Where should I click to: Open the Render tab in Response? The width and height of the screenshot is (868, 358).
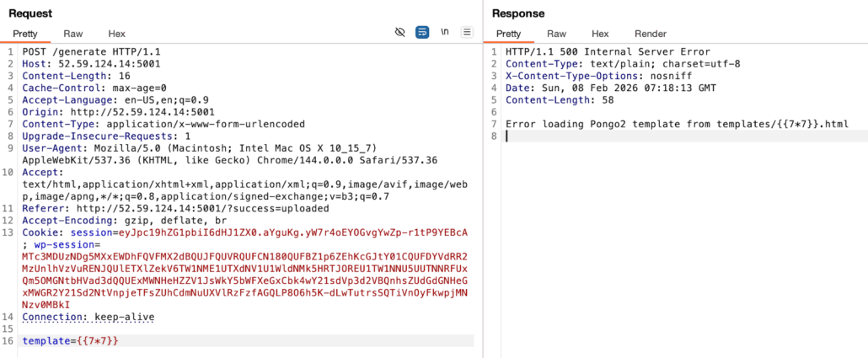tap(650, 34)
